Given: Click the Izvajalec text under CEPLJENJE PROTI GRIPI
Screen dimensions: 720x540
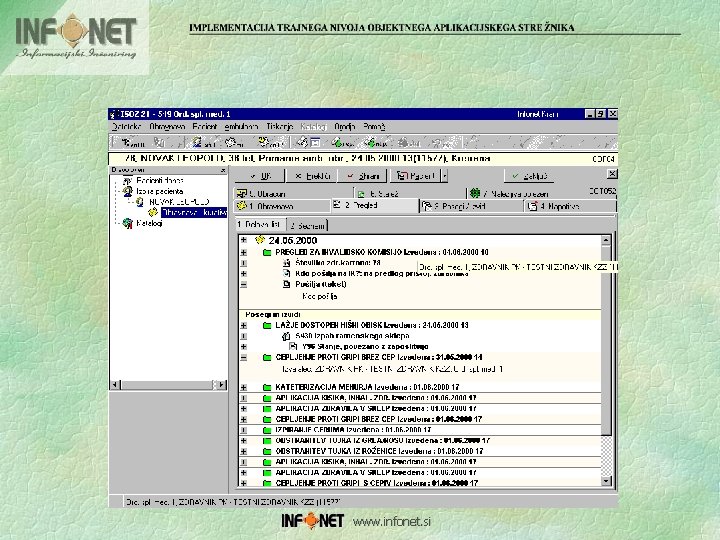Looking at the screenshot, I should (393, 369).
